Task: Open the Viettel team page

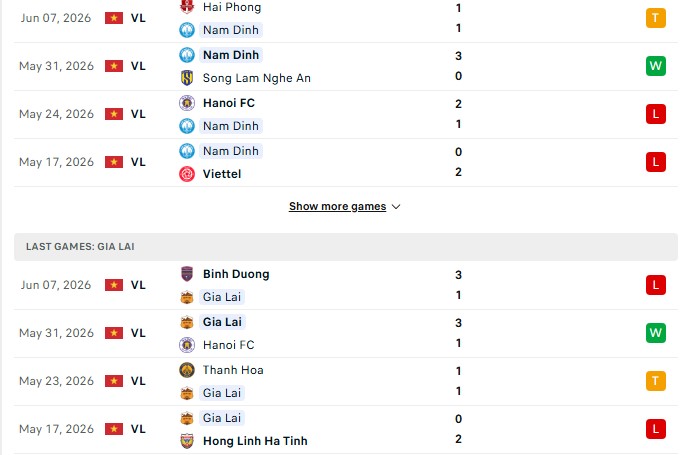Action: tap(222, 174)
